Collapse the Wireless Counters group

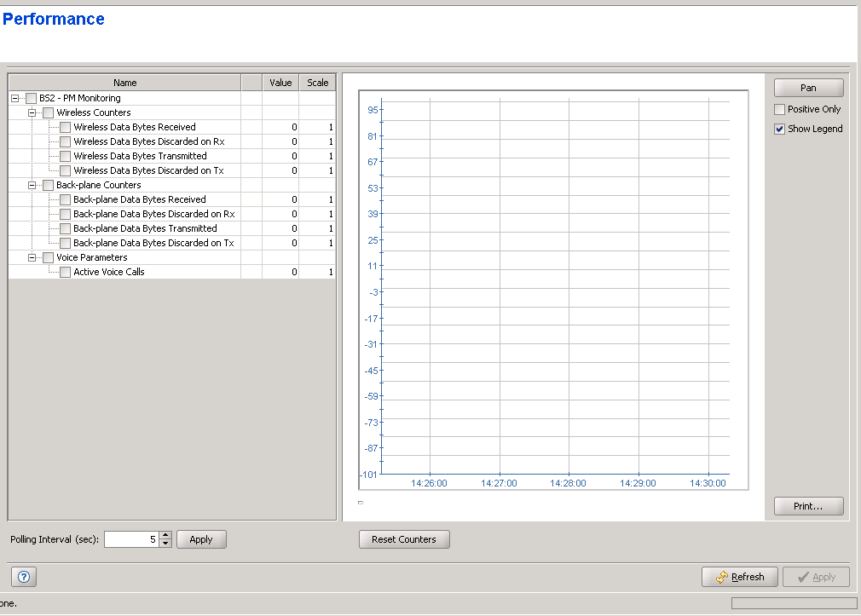pyautogui.click(x=33, y=112)
